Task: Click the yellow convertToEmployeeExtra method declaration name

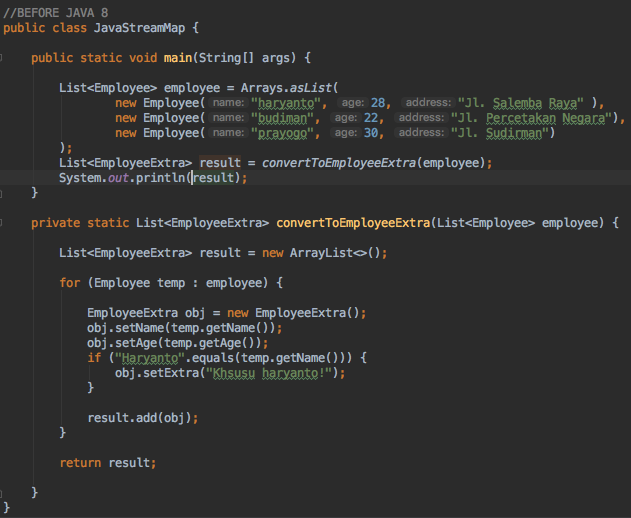Action: [353, 223]
